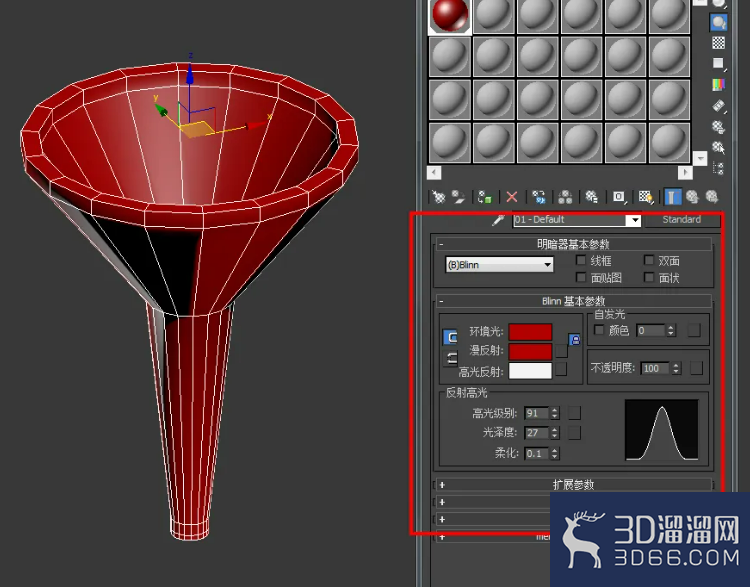
Task: Click the checkered Background icon
Action: coord(718,43)
